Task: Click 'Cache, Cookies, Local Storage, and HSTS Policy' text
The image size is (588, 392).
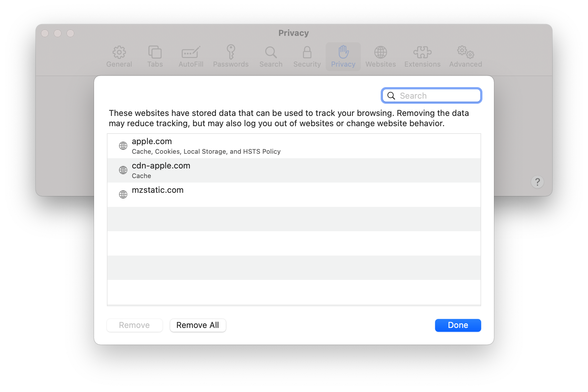Action: pyautogui.click(x=206, y=151)
